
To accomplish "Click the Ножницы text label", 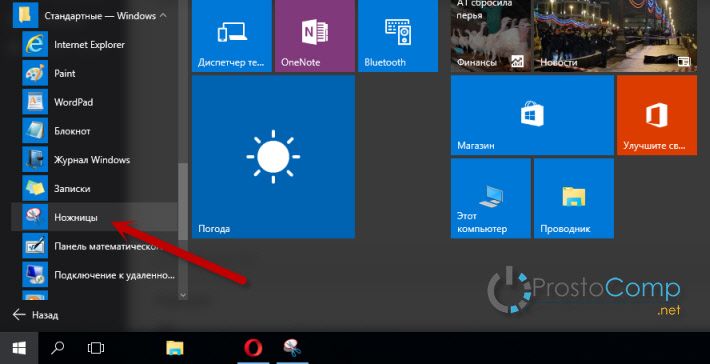I will click(76, 218).
